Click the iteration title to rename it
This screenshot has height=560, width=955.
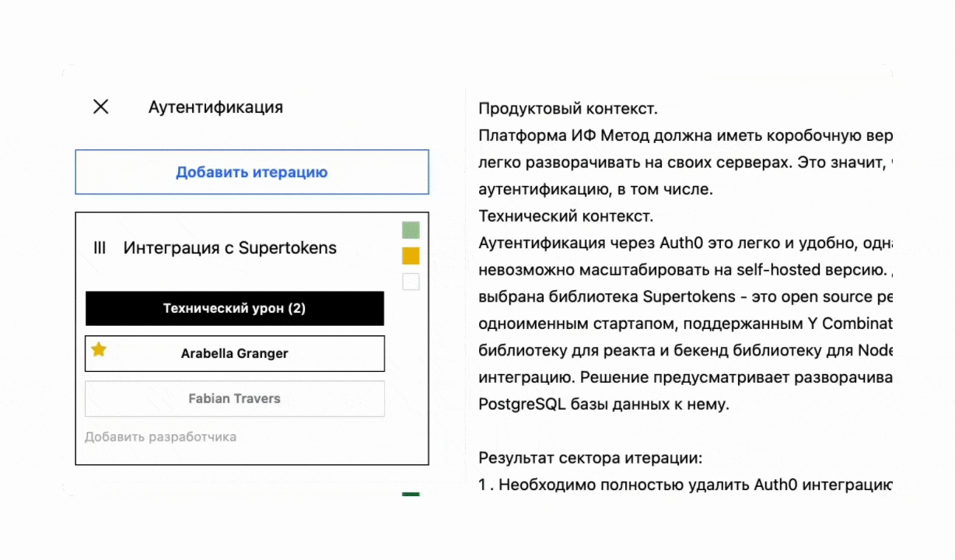[229, 247]
